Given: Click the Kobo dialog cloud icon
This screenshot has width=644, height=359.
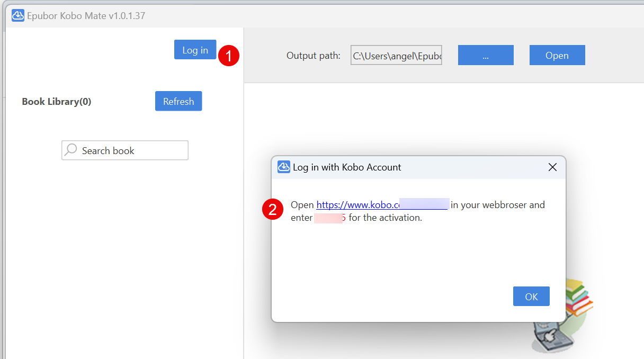Looking at the screenshot, I should (284, 167).
